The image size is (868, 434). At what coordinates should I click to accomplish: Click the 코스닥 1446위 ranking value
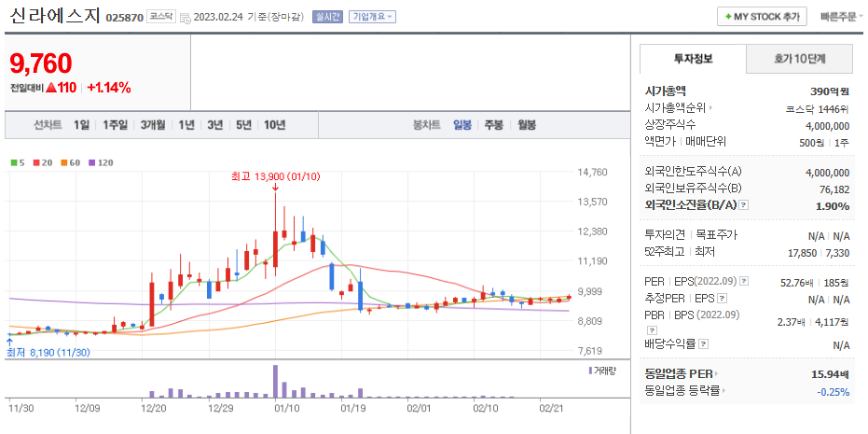817,109
